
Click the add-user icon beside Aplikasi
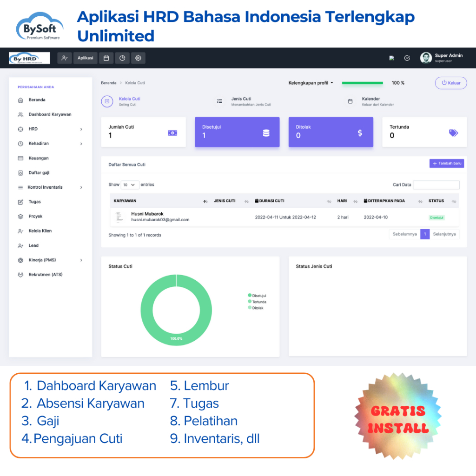[64, 58]
